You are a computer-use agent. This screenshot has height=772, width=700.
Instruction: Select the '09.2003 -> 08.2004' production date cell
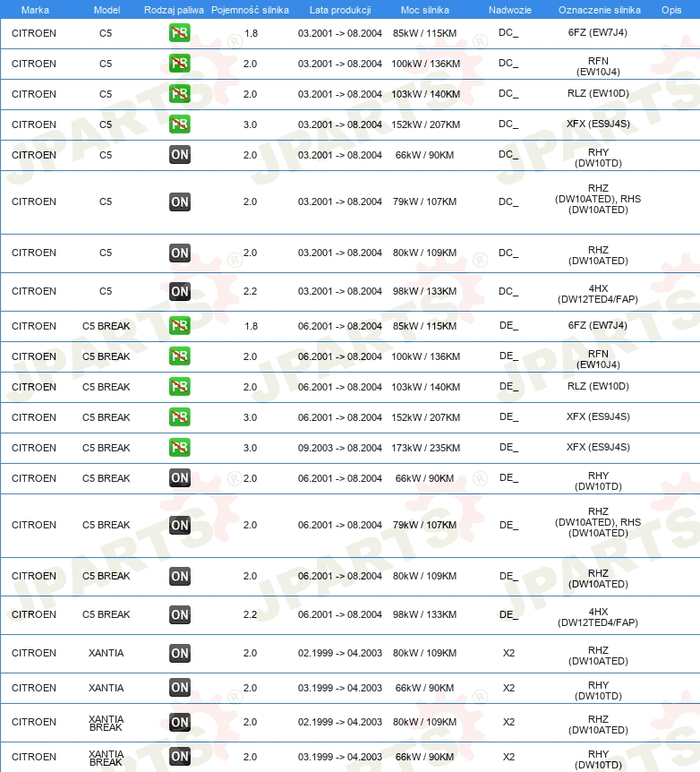click(x=339, y=448)
